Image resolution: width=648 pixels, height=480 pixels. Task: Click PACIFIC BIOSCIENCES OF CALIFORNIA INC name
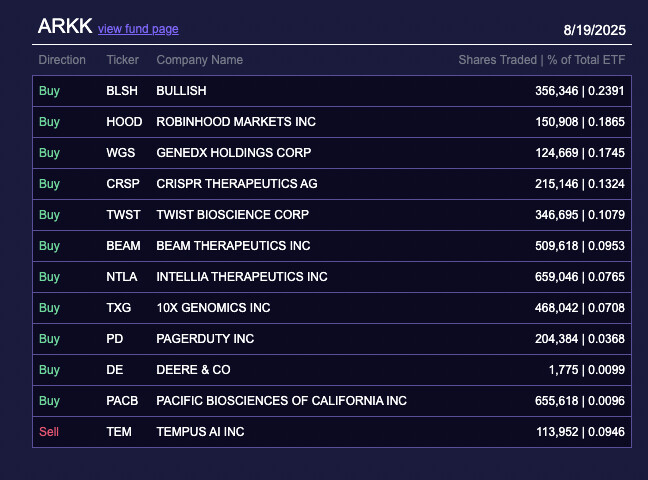(x=281, y=401)
